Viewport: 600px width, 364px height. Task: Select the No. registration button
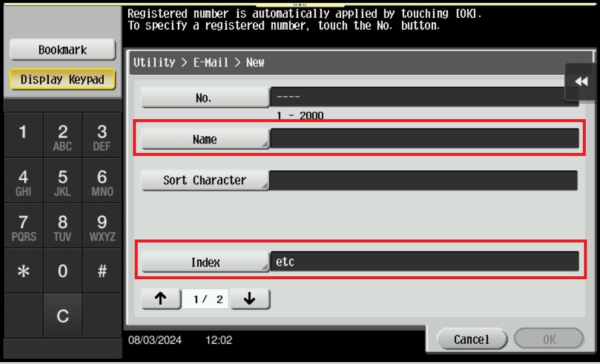[x=205, y=98]
